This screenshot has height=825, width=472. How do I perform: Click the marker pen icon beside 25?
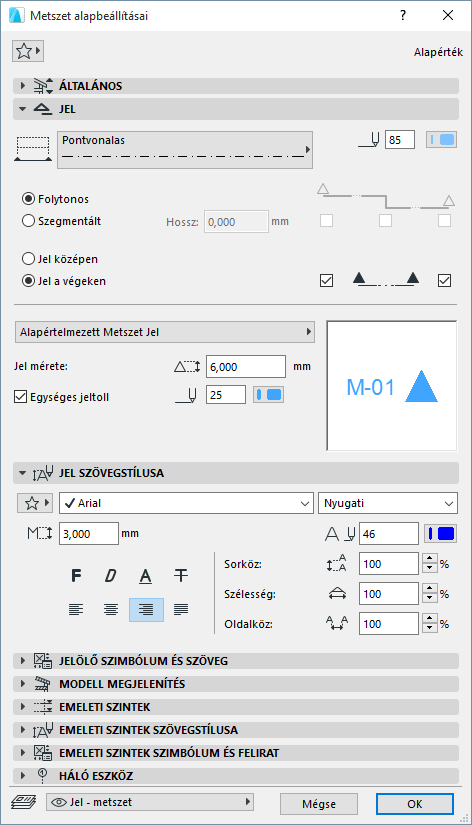pos(186,395)
